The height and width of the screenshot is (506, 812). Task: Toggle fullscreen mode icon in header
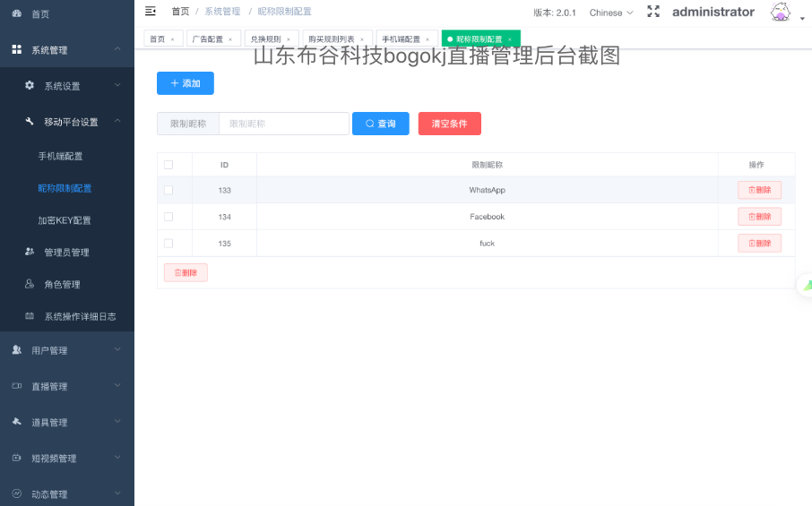[653, 12]
